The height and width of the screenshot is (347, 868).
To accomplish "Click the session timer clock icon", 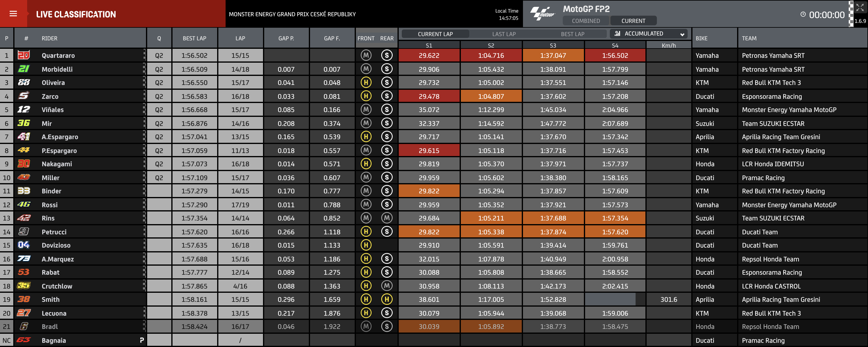I will 803,14.
